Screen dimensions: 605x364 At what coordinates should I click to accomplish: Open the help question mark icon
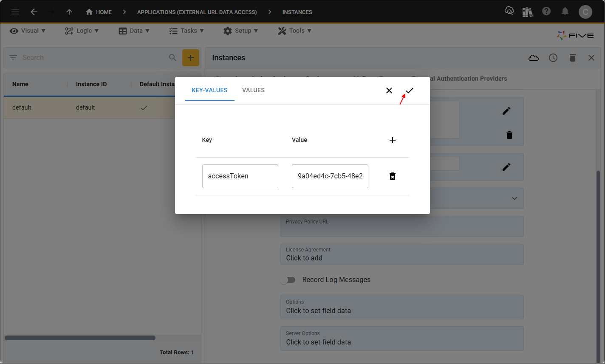pyautogui.click(x=546, y=12)
